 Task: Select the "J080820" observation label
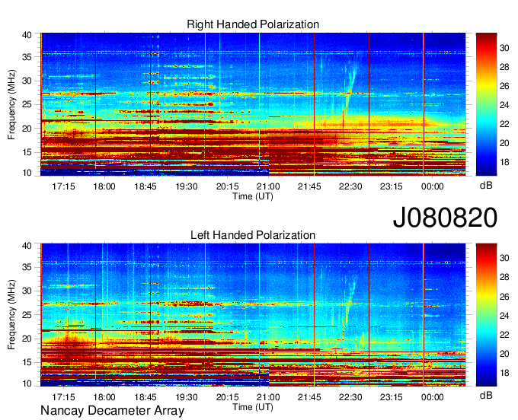(x=445, y=218)
